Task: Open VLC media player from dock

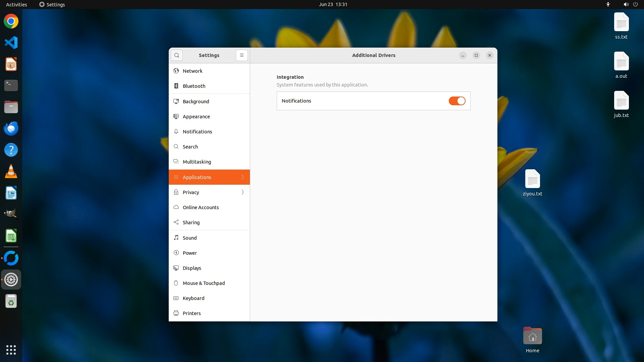Action: click(x=11, y=171)
